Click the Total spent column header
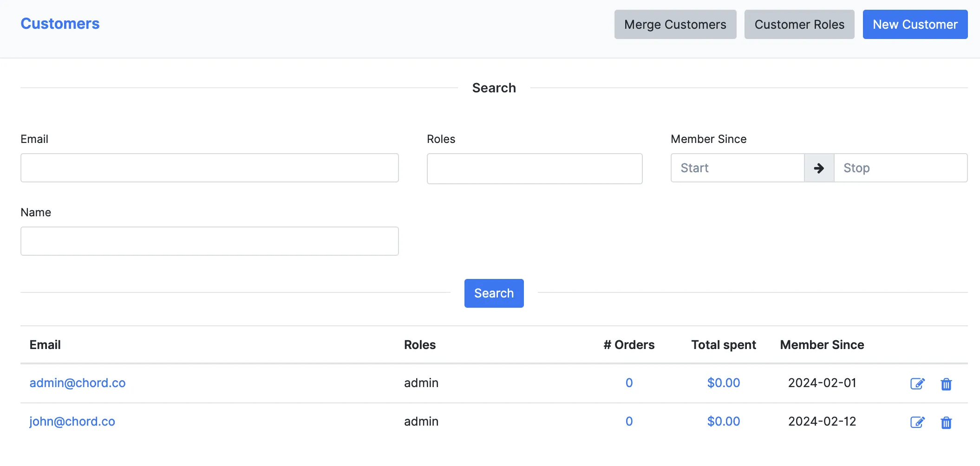Viewport: 980px width, 466px height. pos(724,345)
